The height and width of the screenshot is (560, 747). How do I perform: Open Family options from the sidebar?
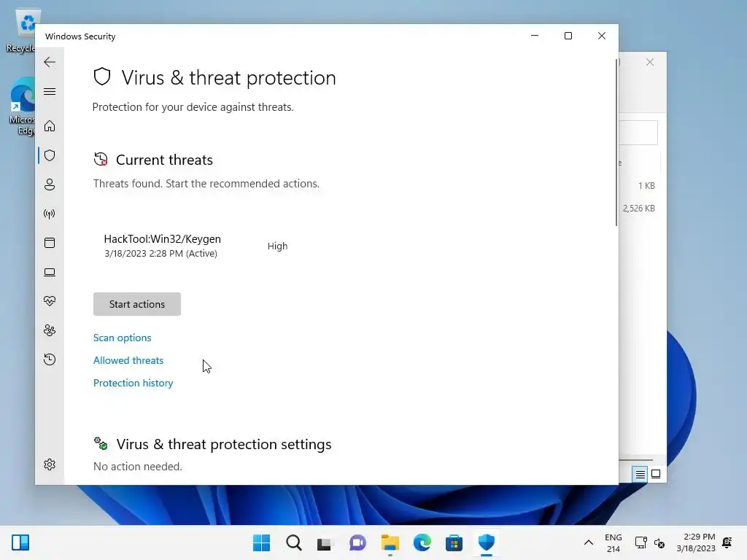[50, 330]
